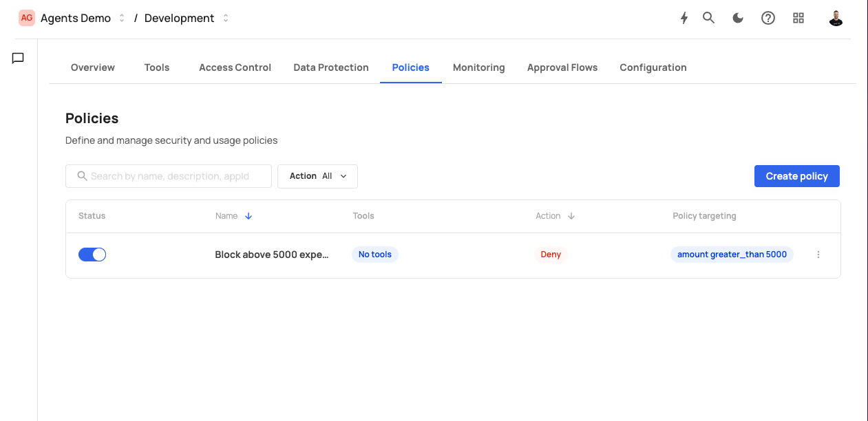Switch to the Access Control tab
This screenshot has height=421, width=868.
[235, 67]
